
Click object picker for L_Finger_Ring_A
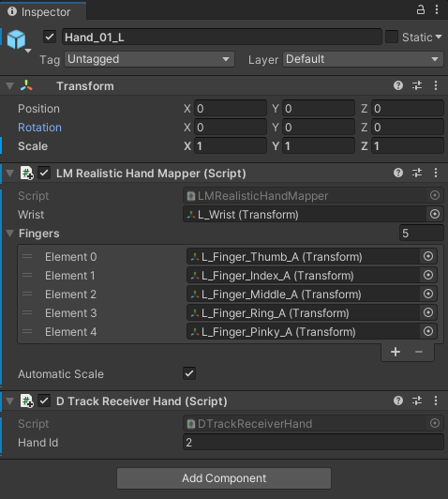coord(428,312)
